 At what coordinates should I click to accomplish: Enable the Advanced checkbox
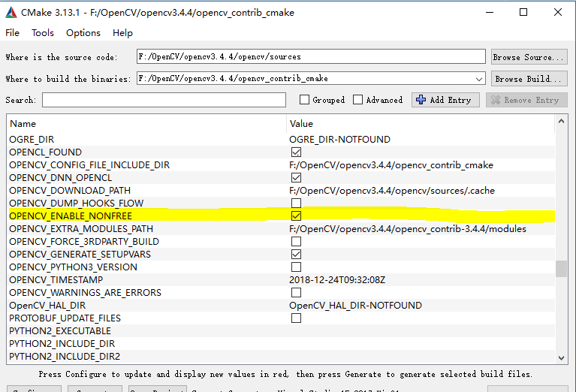[357, 100]
